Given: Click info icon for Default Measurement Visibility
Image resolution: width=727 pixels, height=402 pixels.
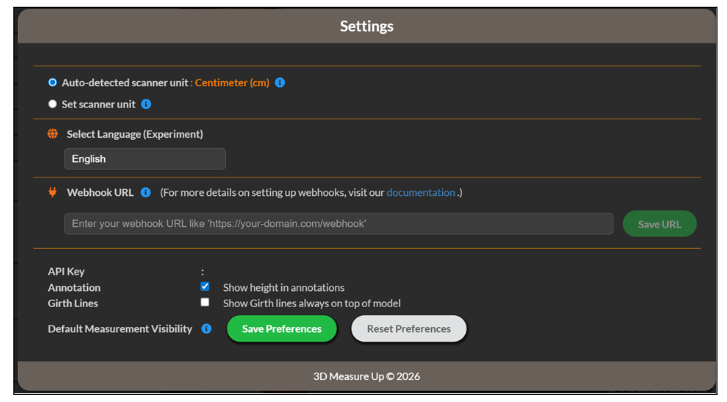Looking at the screenshot, I should 206,329.
